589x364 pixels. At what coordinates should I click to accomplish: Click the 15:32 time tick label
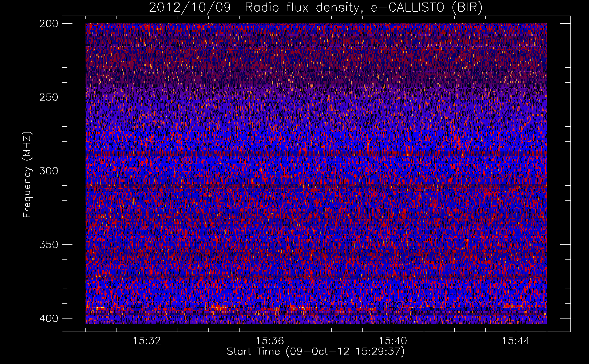(x=147, y=341)
